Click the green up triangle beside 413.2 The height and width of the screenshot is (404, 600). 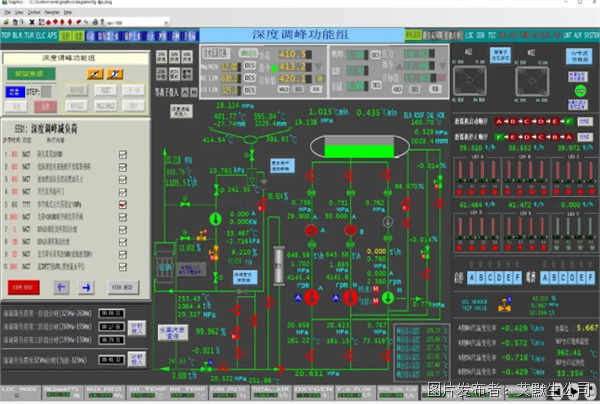click(x=274, y=68)
